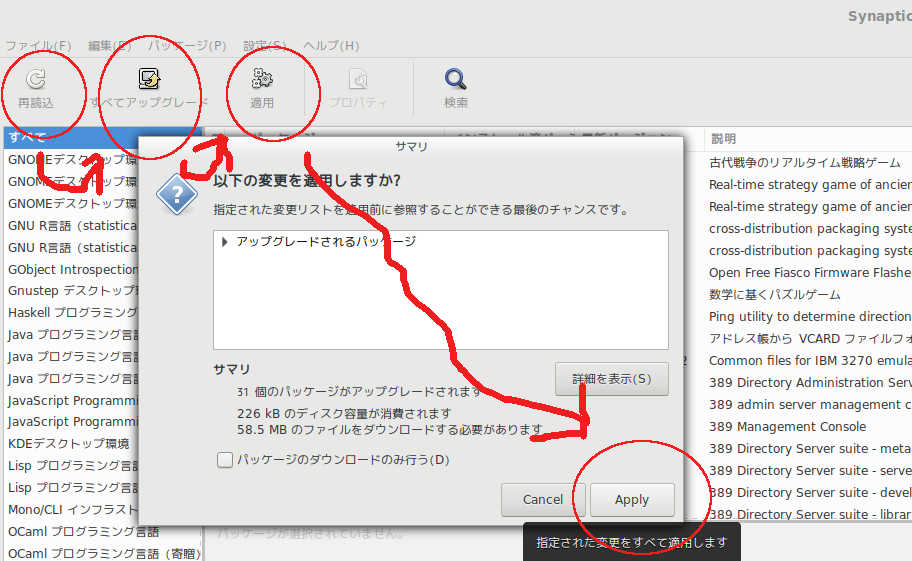Select row 389 Directory Server suite - meta

(x=808, y=449)
